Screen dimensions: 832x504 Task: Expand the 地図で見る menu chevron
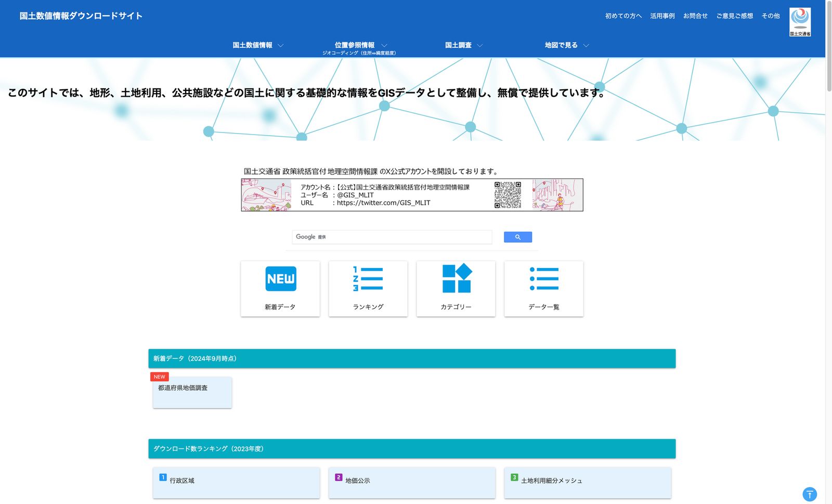[586, 45]
